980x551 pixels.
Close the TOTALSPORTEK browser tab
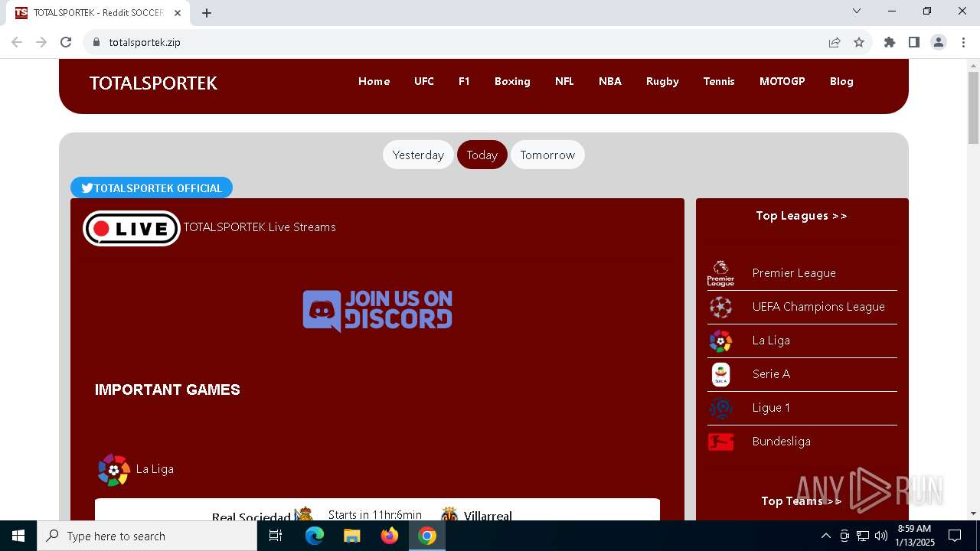(178, 13)
